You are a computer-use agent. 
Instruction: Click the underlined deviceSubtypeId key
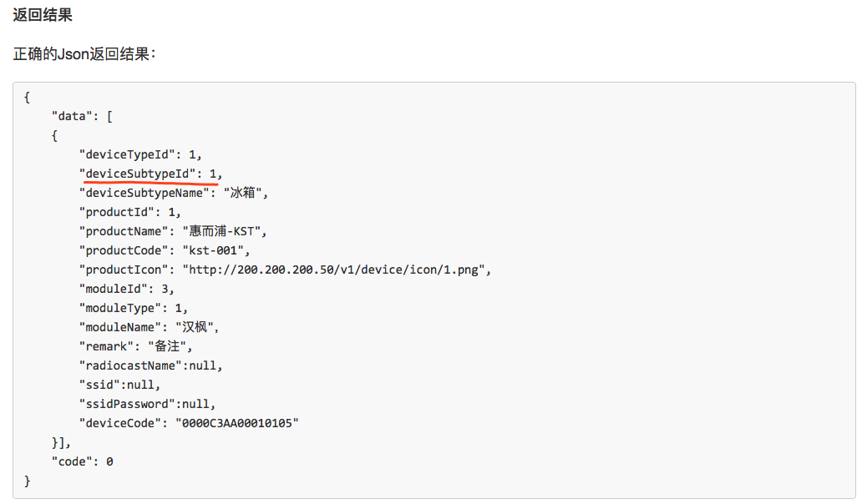(138, 174)
